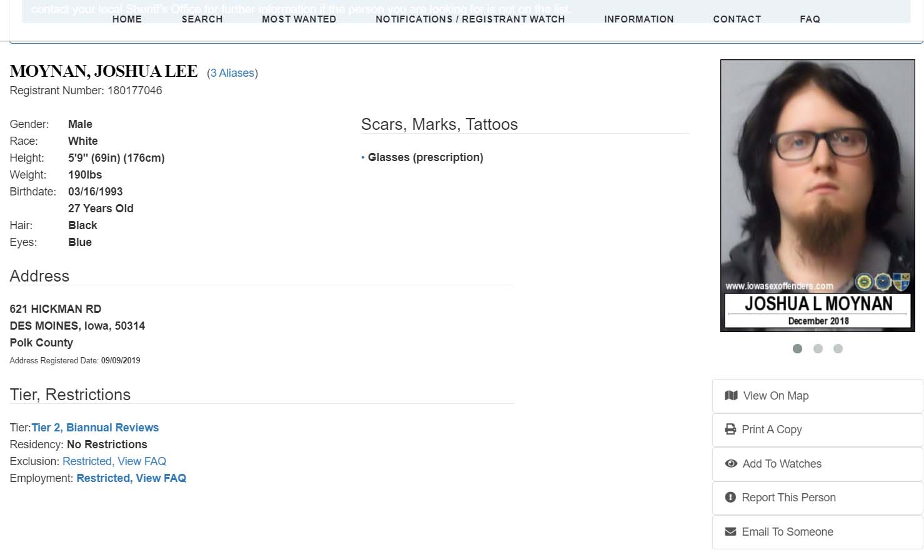This screenshot has height=560, width=924.
Task: Click the View On Map button
Action: click(x=817, y=396)
